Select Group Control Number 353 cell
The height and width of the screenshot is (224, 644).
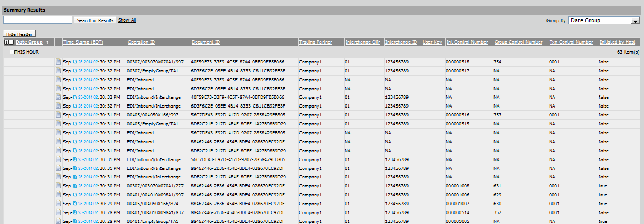(x=497, y=115)
